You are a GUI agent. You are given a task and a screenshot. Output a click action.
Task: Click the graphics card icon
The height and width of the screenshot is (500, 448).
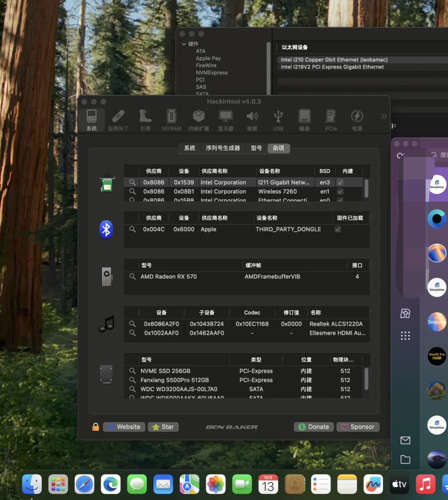click(x=107, y=277)
